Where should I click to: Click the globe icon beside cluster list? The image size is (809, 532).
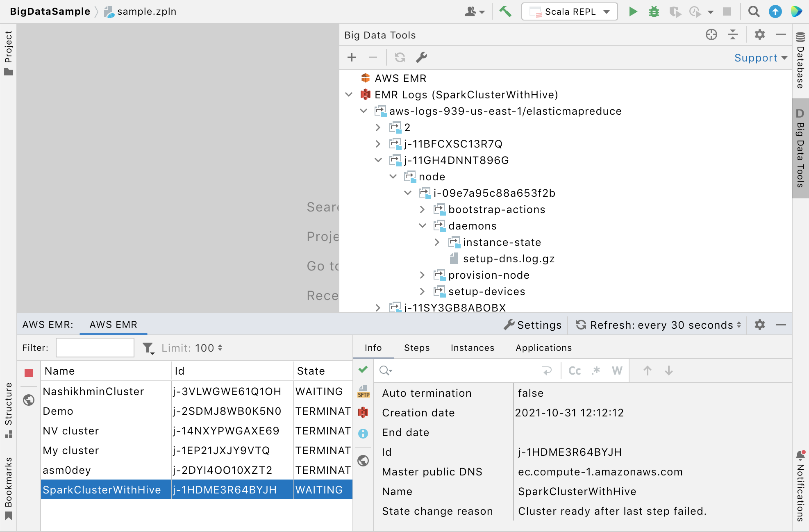pos(29,400)
